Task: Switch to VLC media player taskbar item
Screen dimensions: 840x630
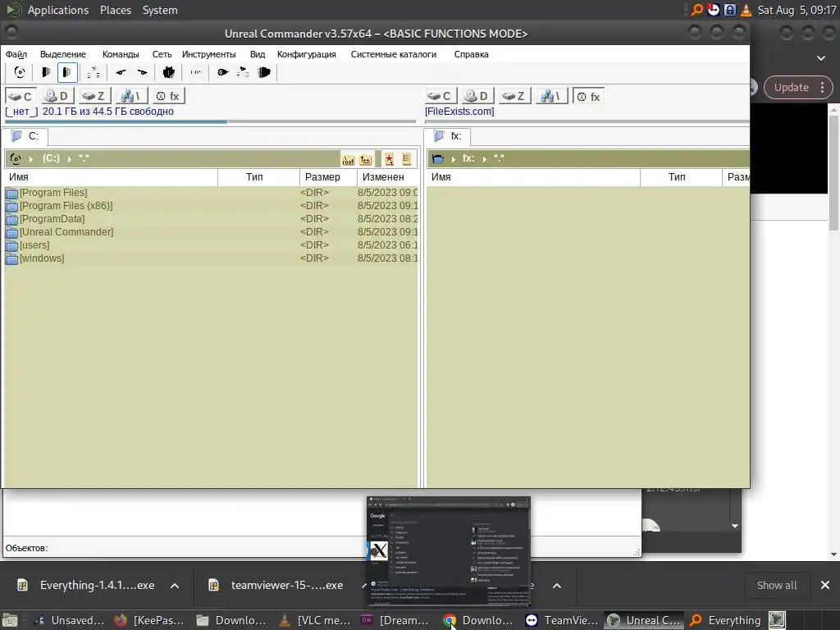Action: [x=315, y=620]
